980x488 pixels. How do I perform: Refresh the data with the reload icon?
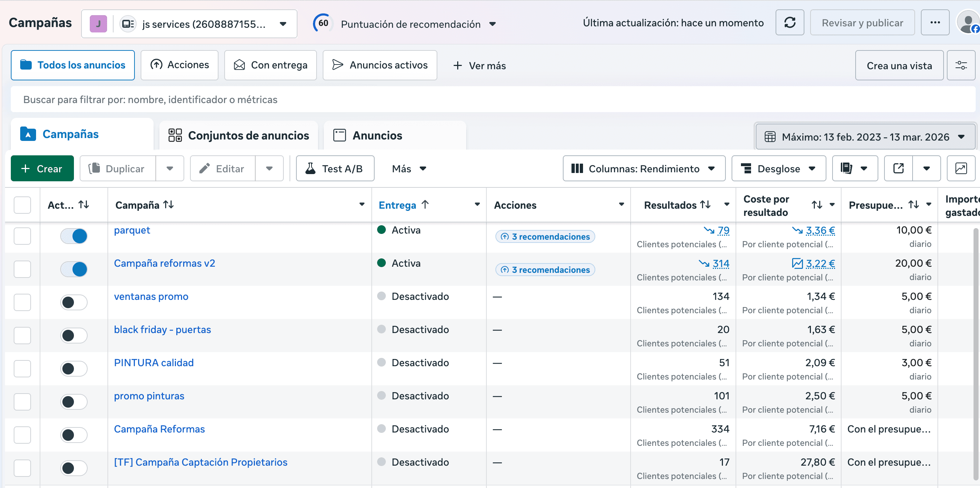[790, 22]
